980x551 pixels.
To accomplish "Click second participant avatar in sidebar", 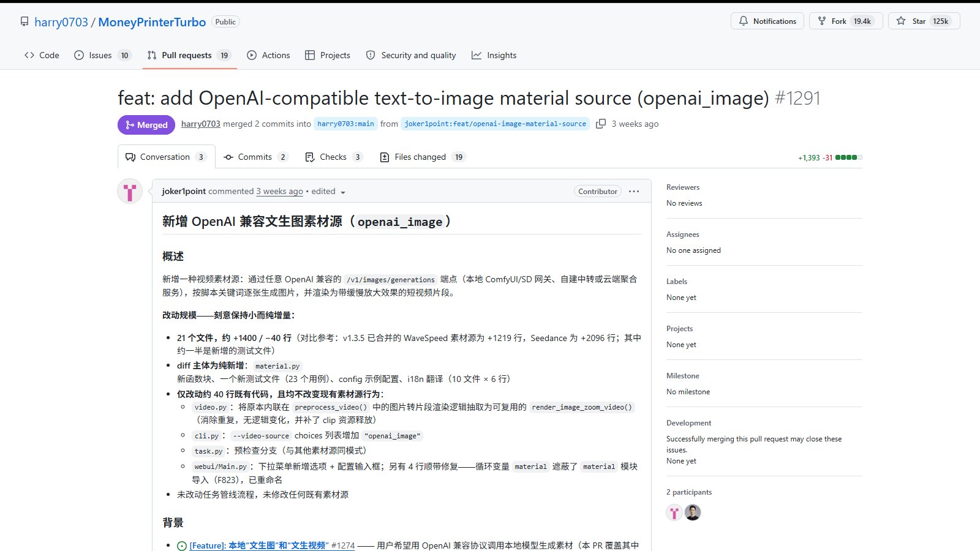I will [693, 512].
